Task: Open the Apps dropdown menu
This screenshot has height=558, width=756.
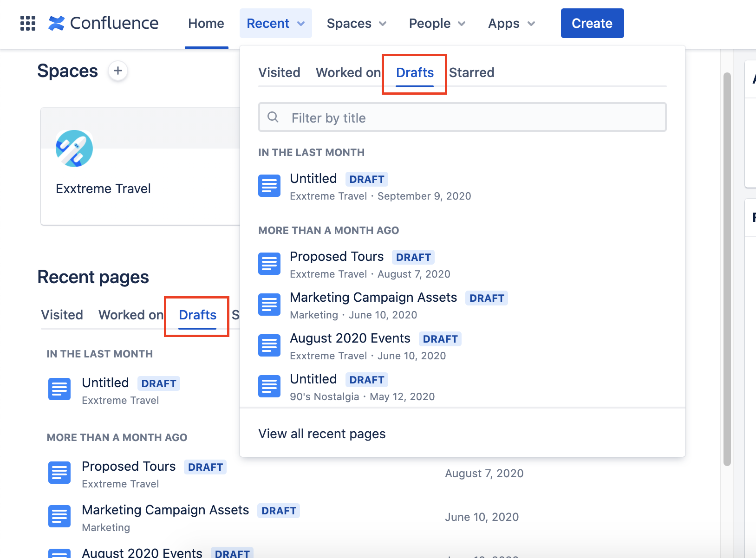Action: 510,23
